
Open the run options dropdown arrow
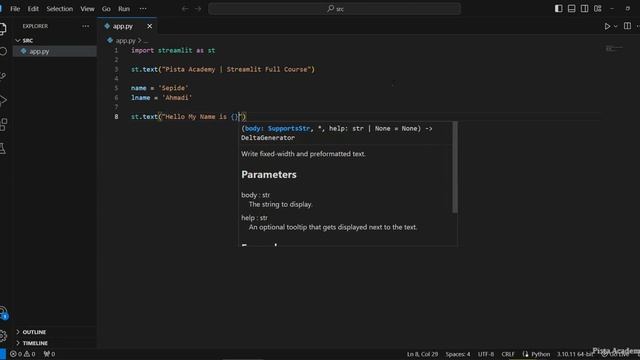coord(616,26)
